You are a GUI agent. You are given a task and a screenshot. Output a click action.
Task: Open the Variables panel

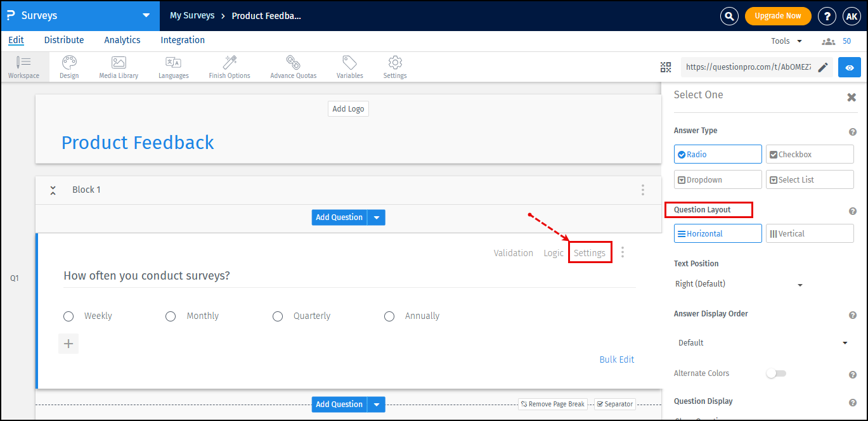pos(349,67)
